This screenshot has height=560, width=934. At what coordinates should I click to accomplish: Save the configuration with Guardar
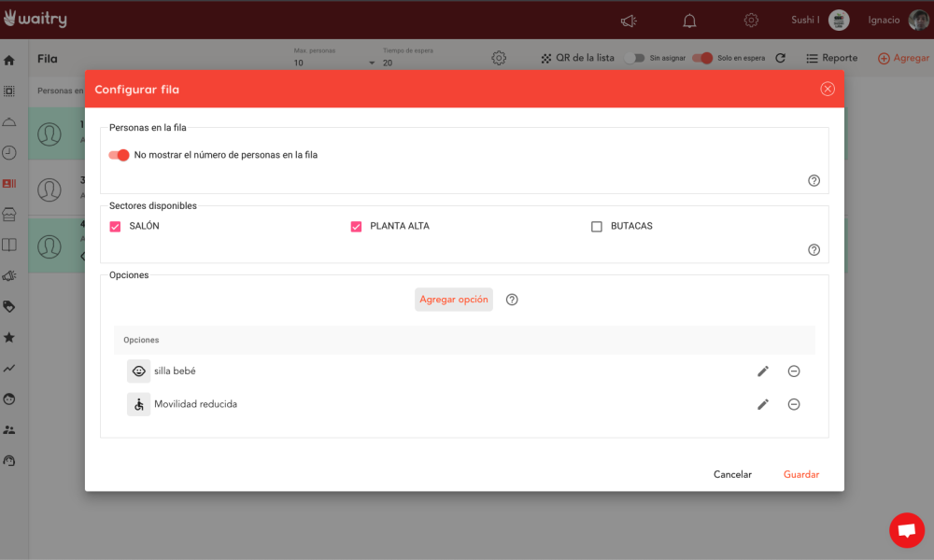(x=801, y=474)
